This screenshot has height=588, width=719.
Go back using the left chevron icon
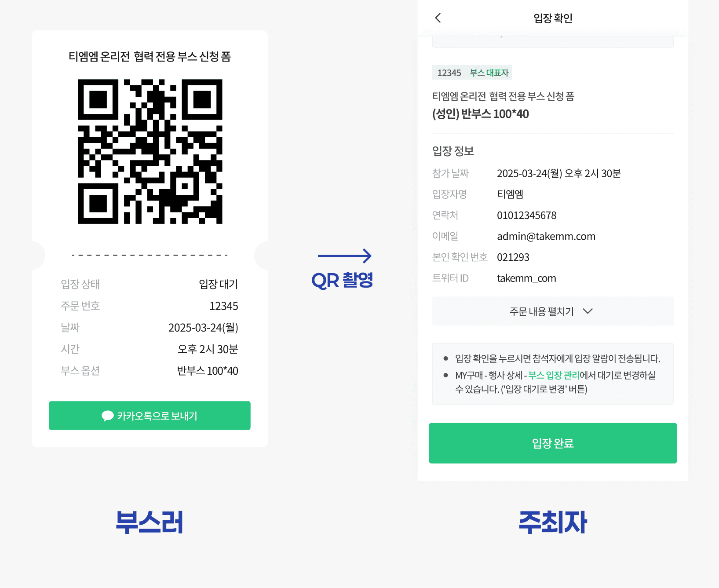438,18
